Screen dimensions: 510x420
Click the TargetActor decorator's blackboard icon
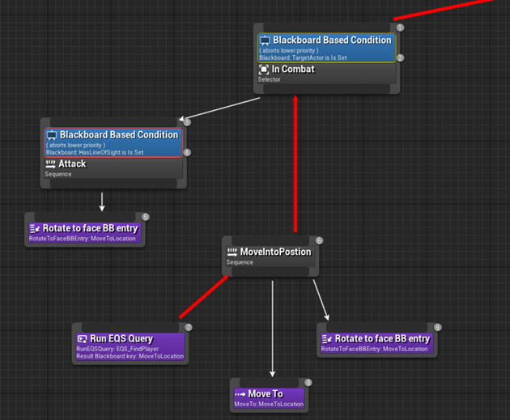coord(265,40)
